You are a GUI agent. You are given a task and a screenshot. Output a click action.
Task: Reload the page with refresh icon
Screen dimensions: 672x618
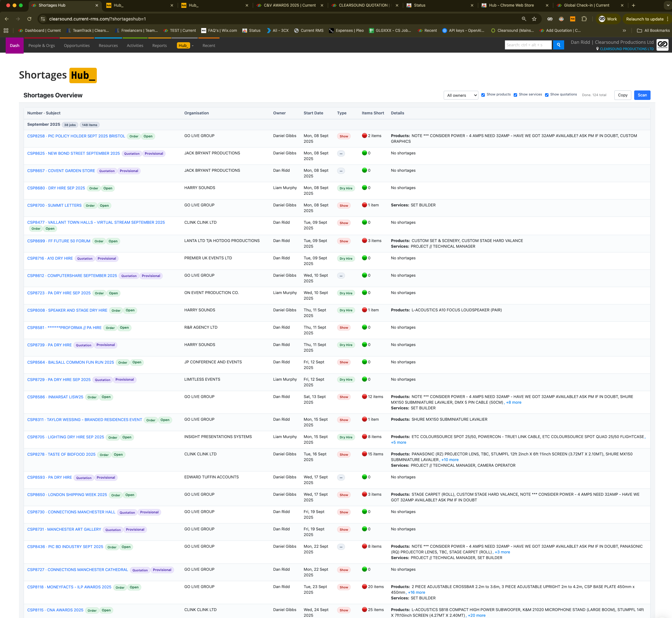(x=29, y=19)
